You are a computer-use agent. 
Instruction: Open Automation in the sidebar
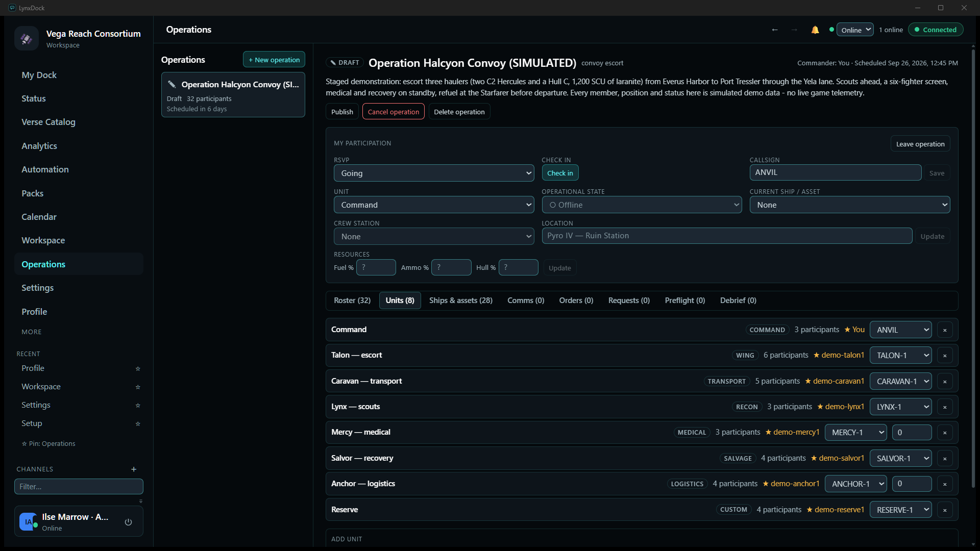[x=79, y=170]
